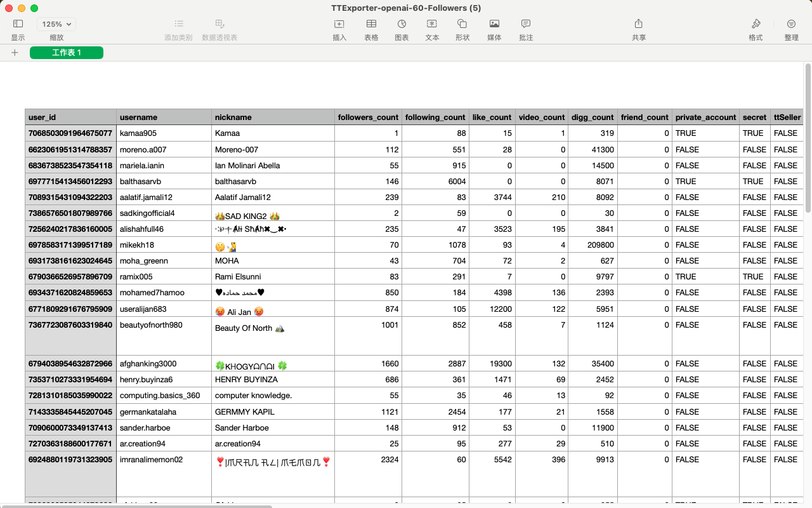
Task: Select the digg_count header cell
Action: (593, 117)
